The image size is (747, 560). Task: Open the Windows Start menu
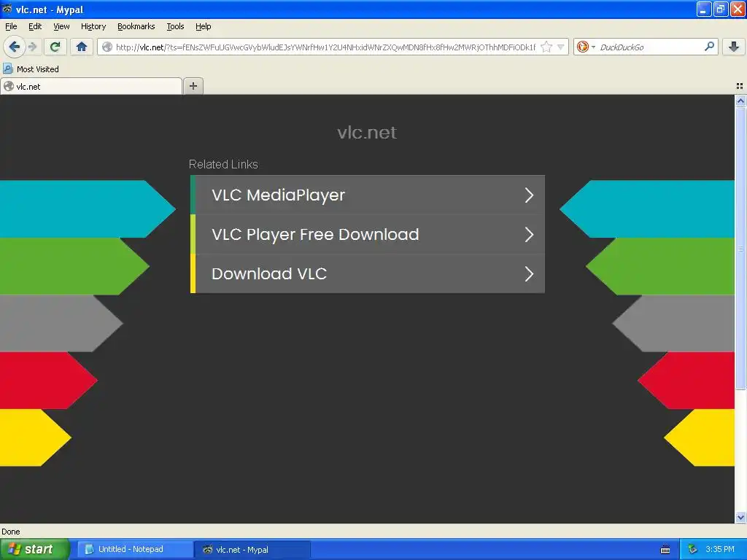[35, 549]
